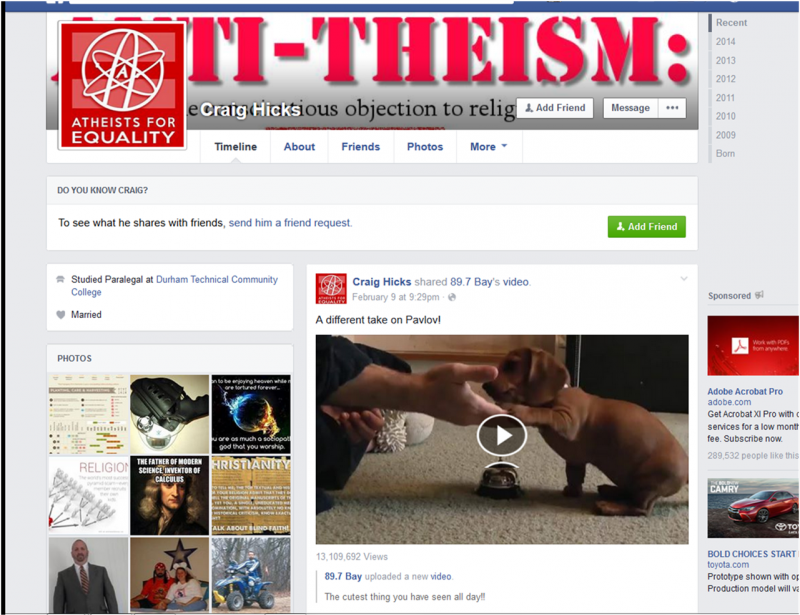Image resolution: width=800 pixels, height=615 pixels.
Task: Jump to 2012 in the timeline sidebar
Action: pyautogui.click(x=725, y=79)
